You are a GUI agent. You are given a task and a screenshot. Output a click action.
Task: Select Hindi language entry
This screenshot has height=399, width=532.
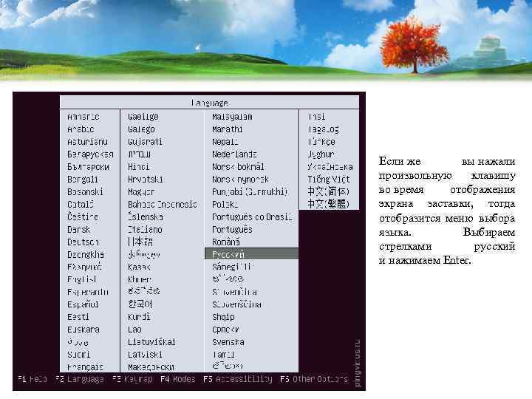point(139,166)
